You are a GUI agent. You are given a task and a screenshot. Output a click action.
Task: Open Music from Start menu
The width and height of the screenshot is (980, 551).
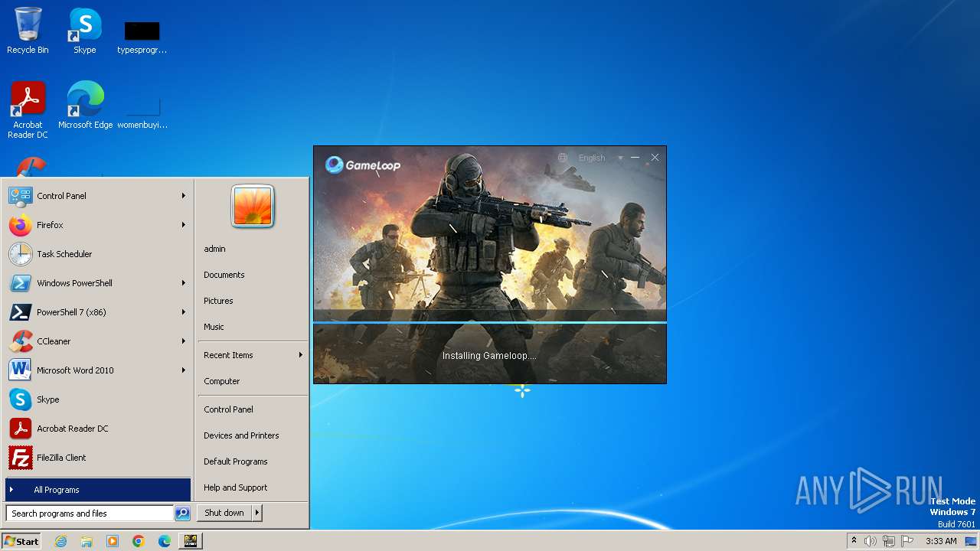(253, 327)
